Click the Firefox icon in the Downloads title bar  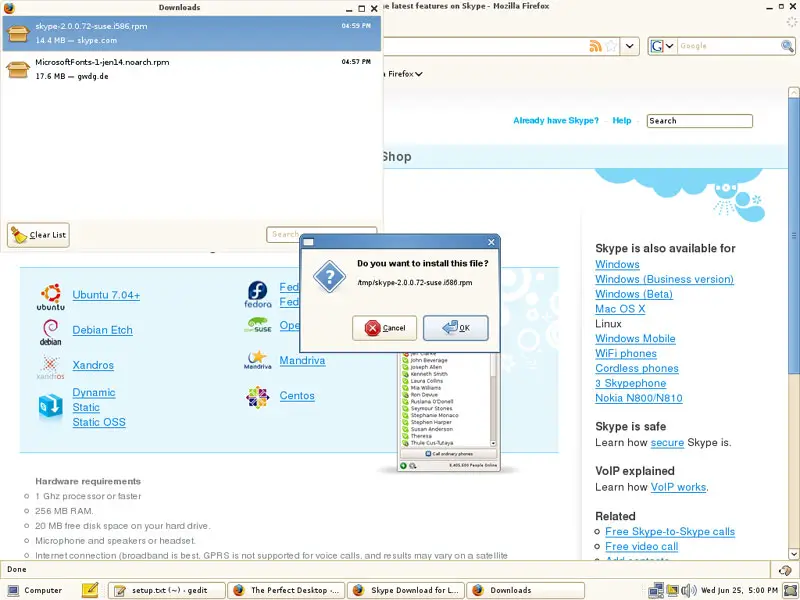click(x=9, y=8)
